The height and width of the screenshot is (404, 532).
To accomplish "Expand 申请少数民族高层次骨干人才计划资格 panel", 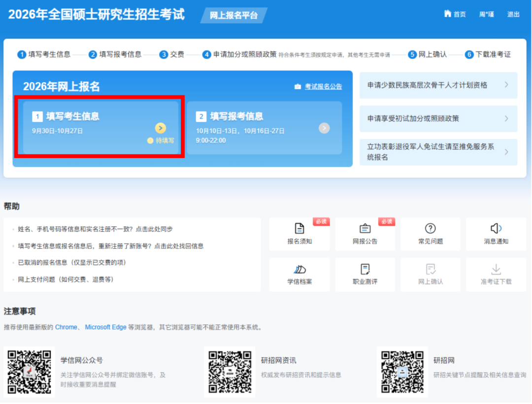I will (438, 85).
